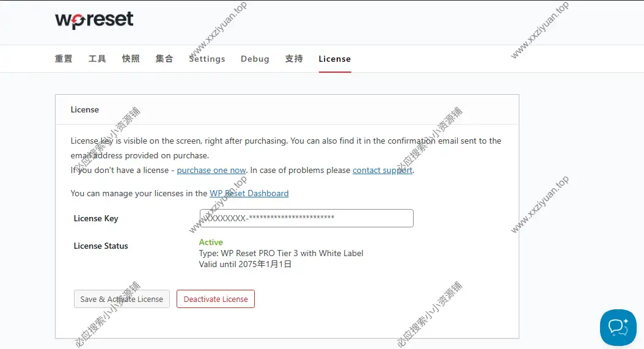This screenshot has width=644, height=349.
Task: Follow the 'purchase one now' link
Action: coord(211,170)
